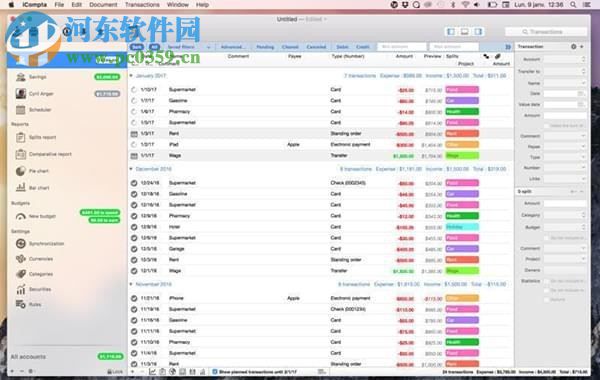Collapse the November 2016 group

point(131,284)
